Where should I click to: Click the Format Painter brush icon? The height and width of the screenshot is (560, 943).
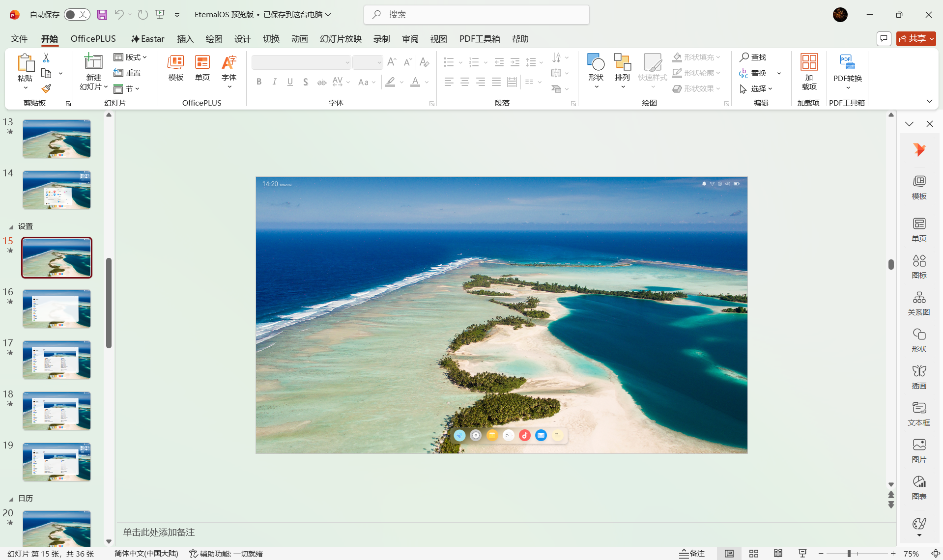click(46, 88)
